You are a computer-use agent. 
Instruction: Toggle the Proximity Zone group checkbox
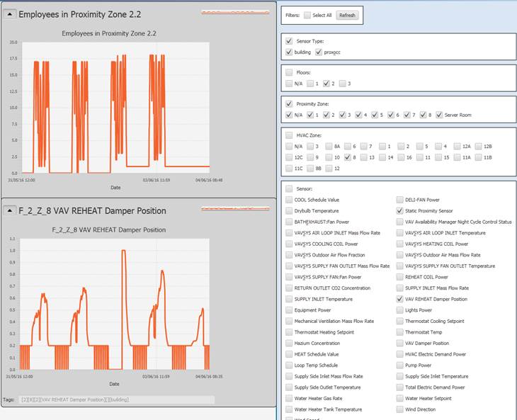(289, 104)
